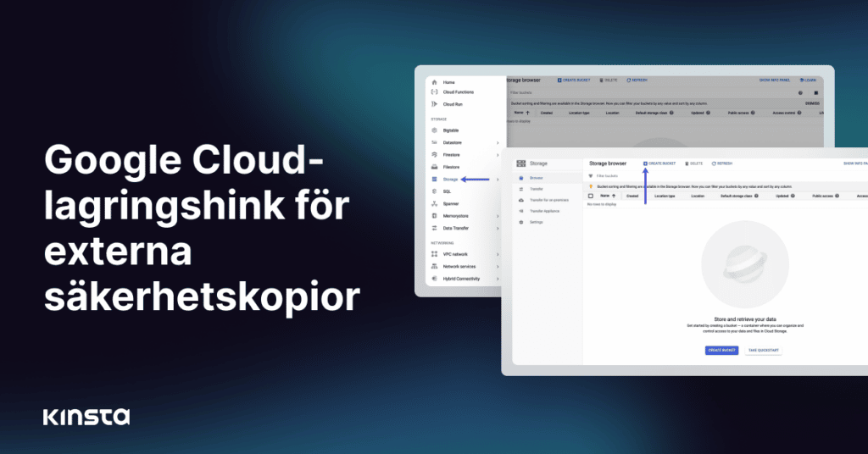This screenshot has width=868, height=454.
Task: Click the Datastore icon in navigation menu
Action: [434, 142]
